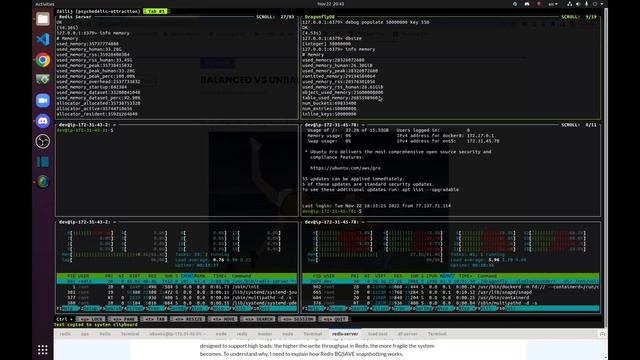
Task: Switch to the df-server terminal tab
Action: pyautogui.click(x=408, y=334)
